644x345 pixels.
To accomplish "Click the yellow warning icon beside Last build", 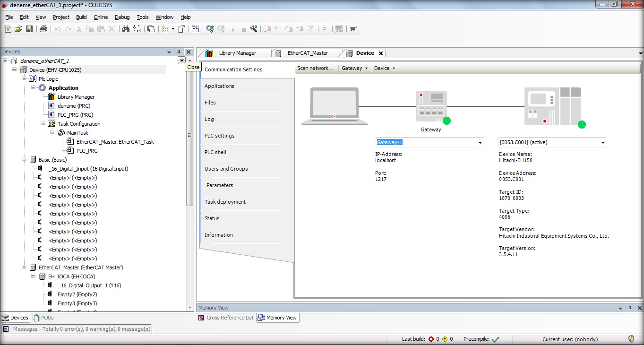I will click(445, 339).
